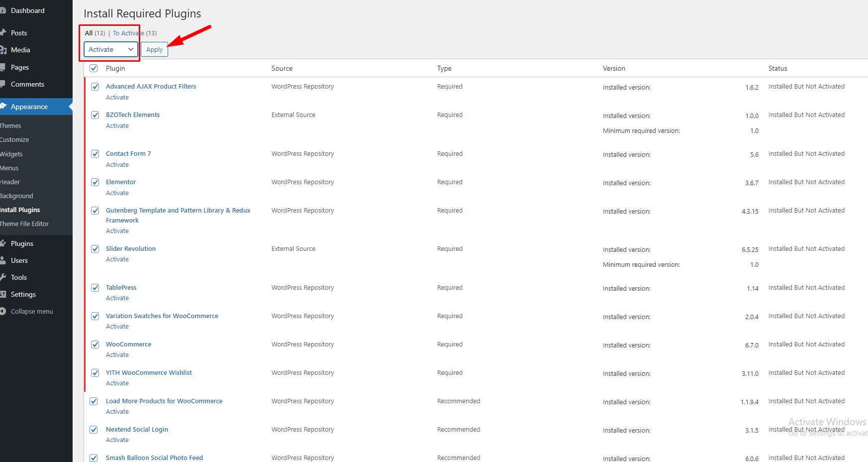Activate the Nextend Social Login plugin
The image size is (868, 462).
(x=117, y=440)
